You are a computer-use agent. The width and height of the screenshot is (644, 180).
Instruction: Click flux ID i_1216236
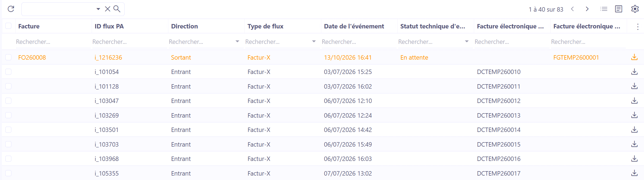click(108, 57)
